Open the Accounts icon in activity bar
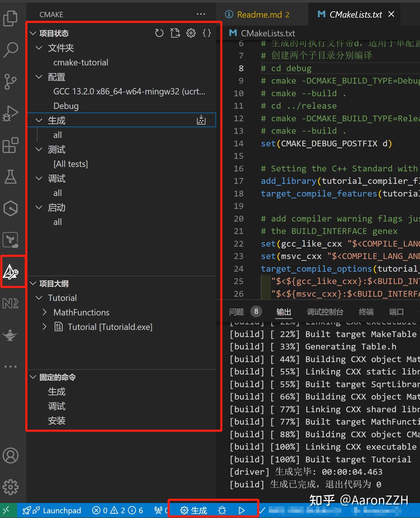 (x=11, y=455)
